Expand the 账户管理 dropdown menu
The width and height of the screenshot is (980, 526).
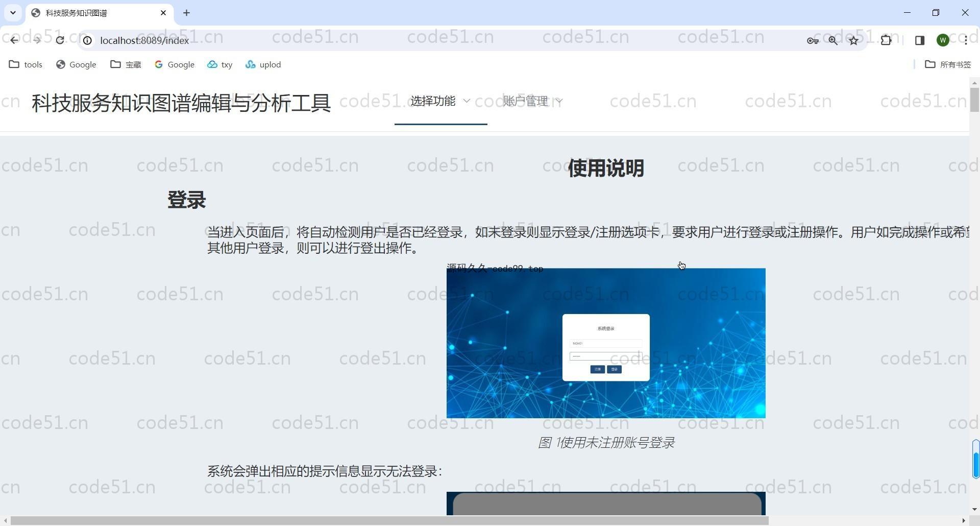coord(532,101)
